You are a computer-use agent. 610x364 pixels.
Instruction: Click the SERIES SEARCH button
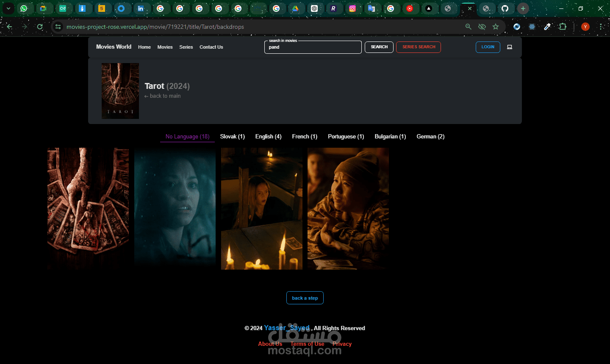pyautogui.click(x=419, y=47)
